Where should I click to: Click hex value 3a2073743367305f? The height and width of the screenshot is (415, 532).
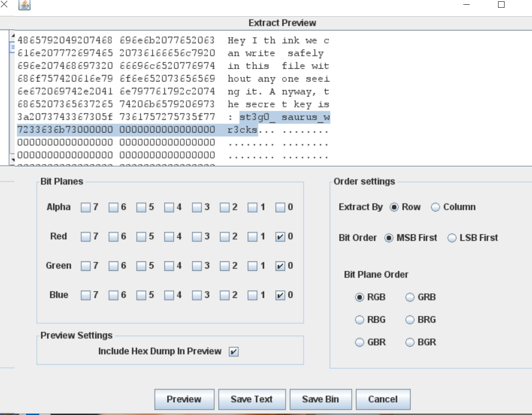[x=65, y=117]
